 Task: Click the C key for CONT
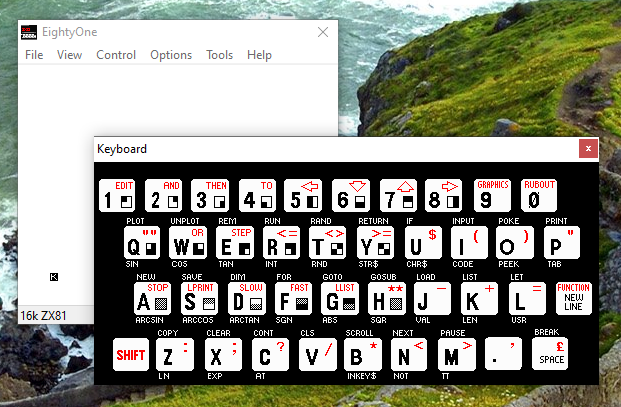tap(270, 354)
